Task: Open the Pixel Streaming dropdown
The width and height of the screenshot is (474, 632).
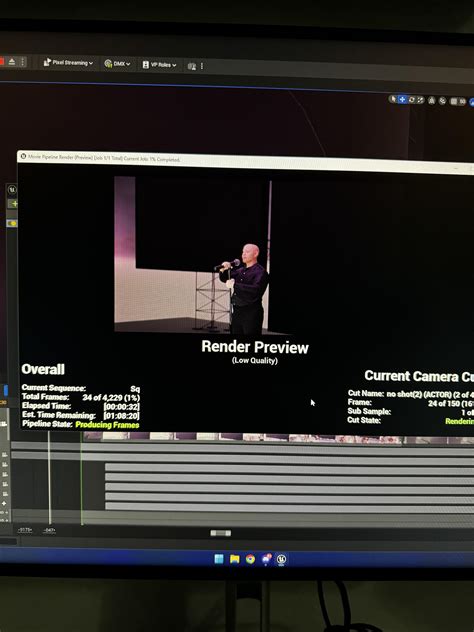Action: [x=68, y=62]
